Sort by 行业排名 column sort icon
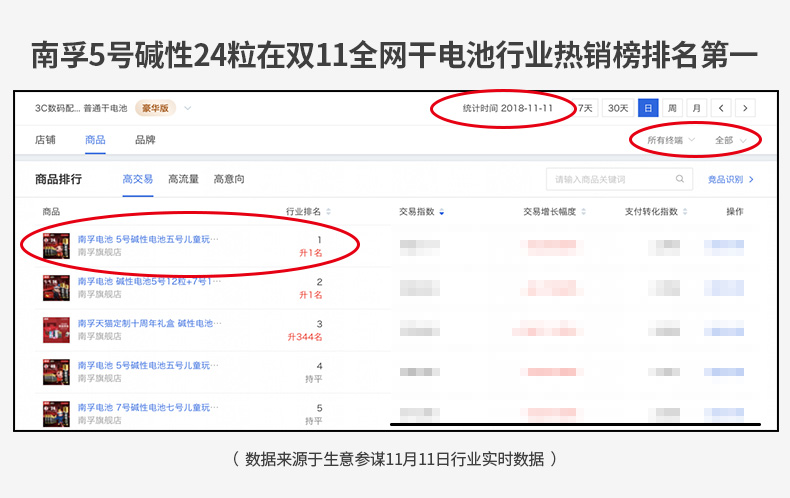790x498 pixels. point(328,212)
